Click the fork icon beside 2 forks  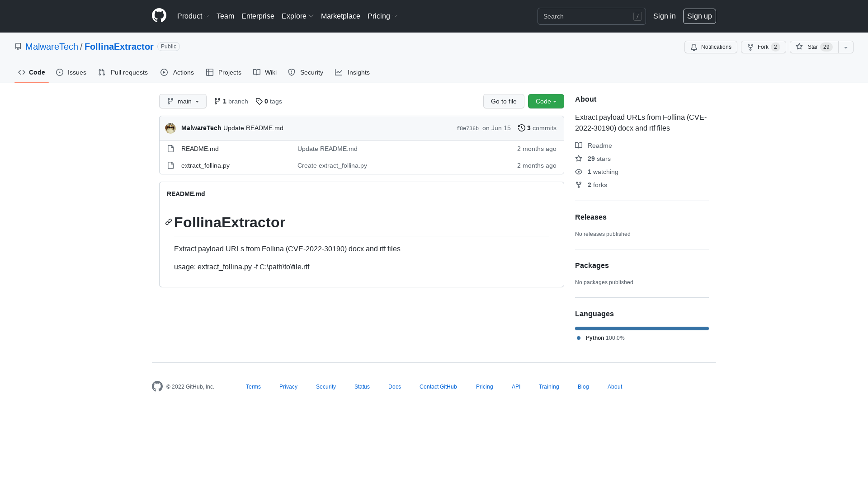[x=579, y=185]
